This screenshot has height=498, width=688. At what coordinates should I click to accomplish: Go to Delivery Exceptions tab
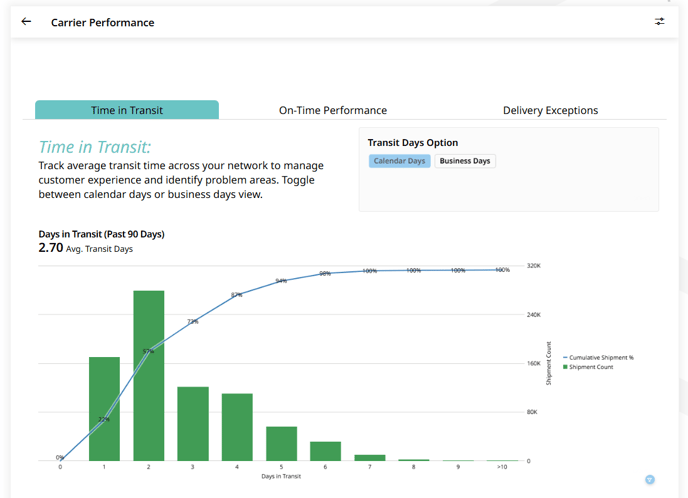(x=550, y=110)
